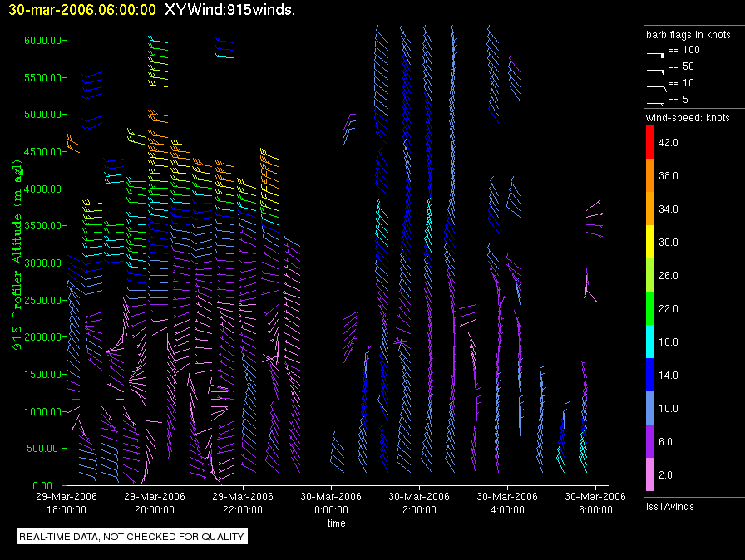Select the red segment of the wind-speed color bar

(x=650, y=143)
